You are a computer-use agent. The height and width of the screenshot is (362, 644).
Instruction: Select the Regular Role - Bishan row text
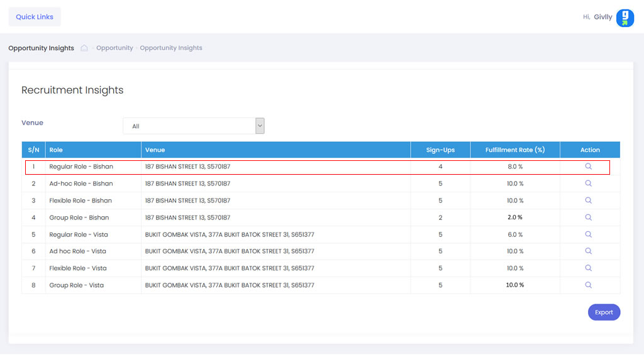(81, 167)
